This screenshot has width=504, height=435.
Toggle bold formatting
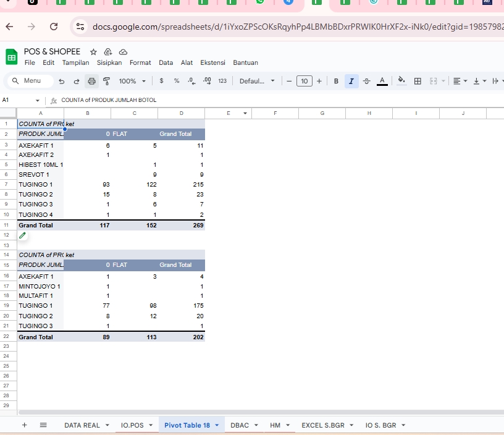click(x=335, y=80)
